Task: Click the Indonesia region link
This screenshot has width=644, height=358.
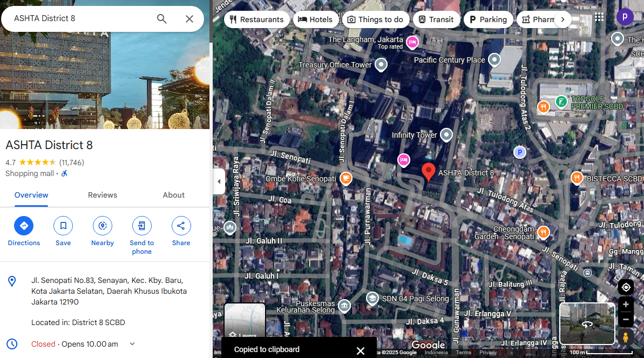Action: click(436, 352)
